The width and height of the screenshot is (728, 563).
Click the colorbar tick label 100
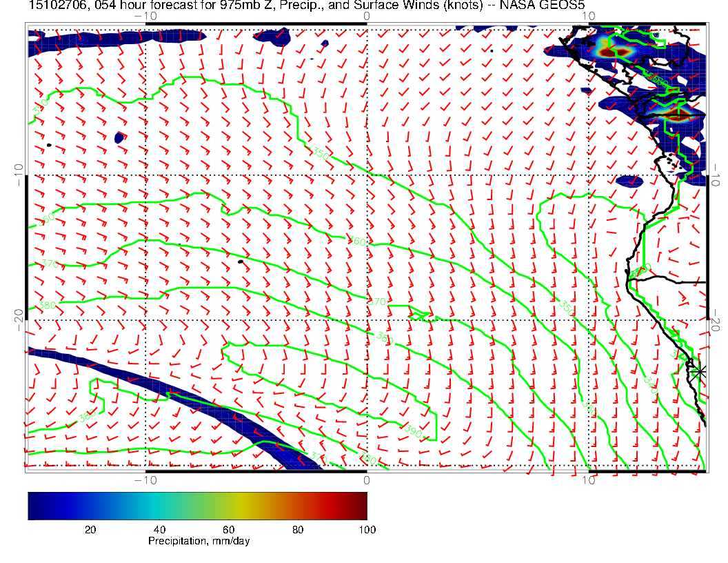(367, 529)
